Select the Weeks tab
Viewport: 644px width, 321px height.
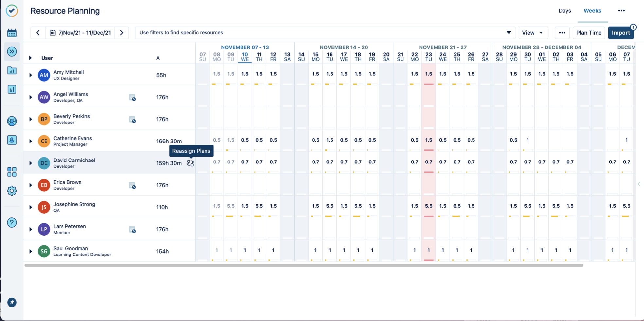coord(592,11)
